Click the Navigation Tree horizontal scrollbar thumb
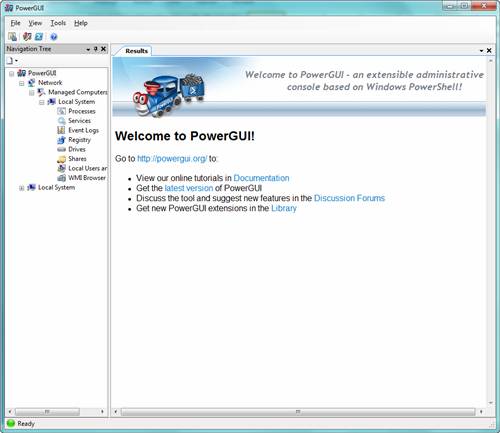Image resolution: width=500 pixels, height=433 pixels. click(47, 412)
